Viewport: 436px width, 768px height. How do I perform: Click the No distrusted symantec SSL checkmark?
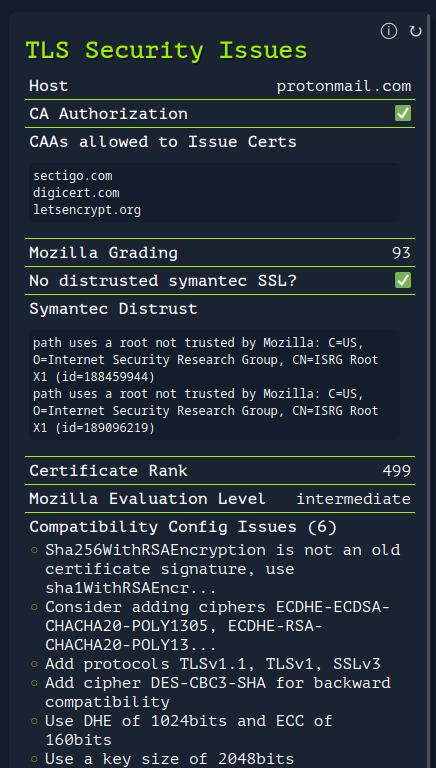tap(403, 281)
